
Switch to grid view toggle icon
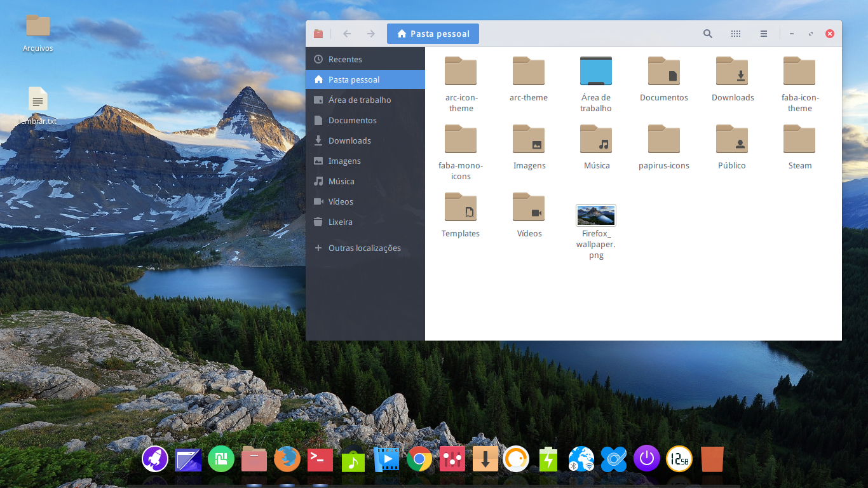click(736, 34)
